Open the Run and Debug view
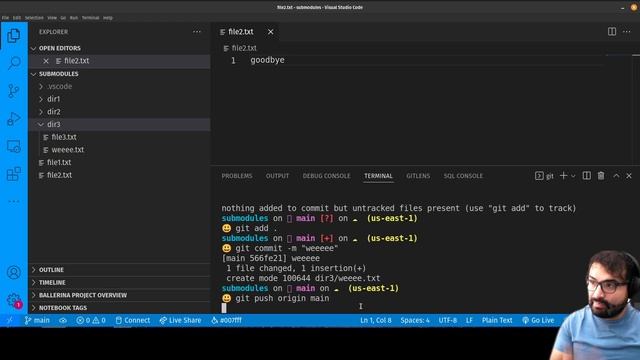The width and height of the screenshot is (640, 360). click(x=13, y=119)
